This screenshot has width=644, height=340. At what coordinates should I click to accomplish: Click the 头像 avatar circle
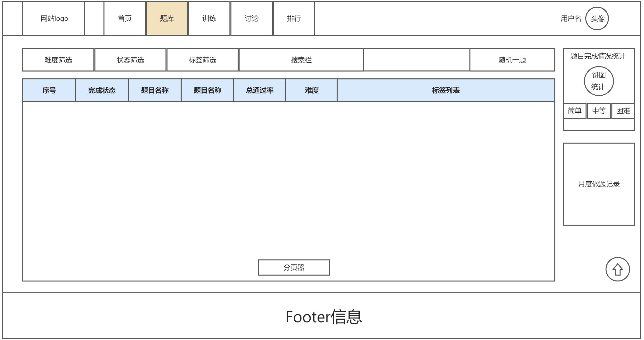point(597,19)
